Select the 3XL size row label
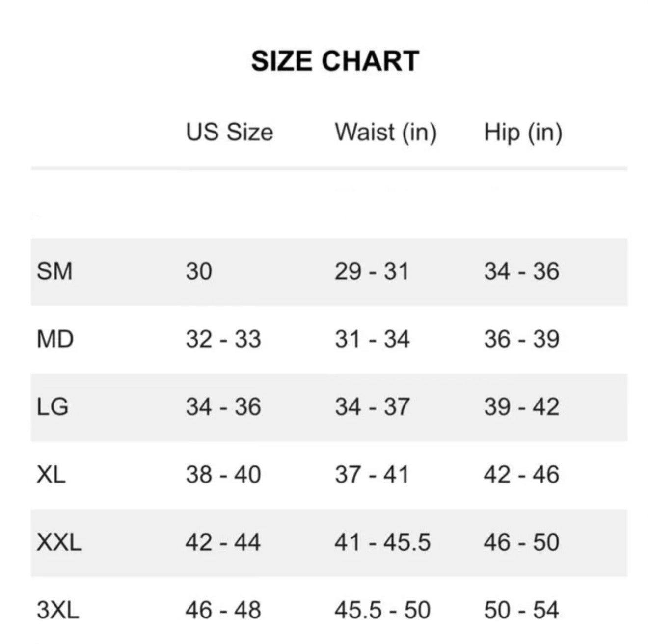The width and height of the screenshot is (648, 644). [x=57, y=610]
